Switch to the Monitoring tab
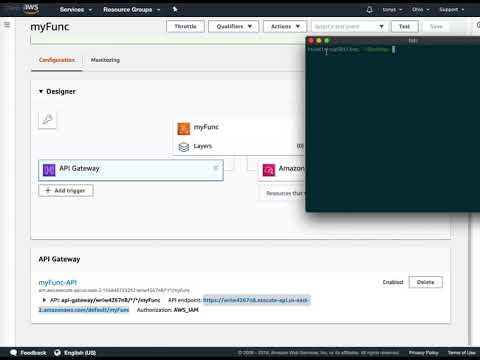The width and height of the screenshot is (480, 360). [x=105, y=60]
